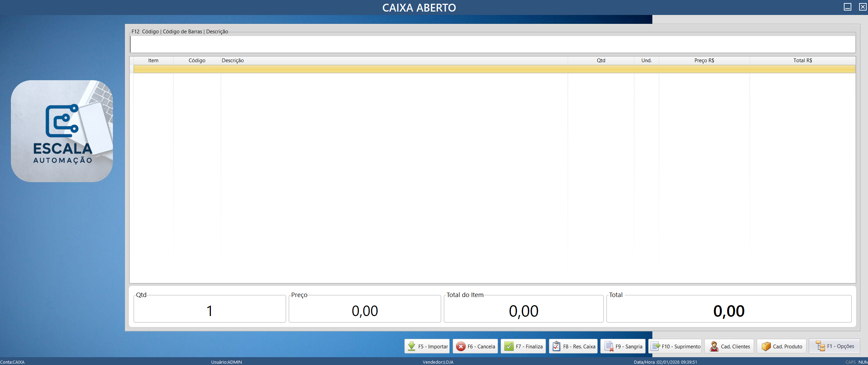Click the clipboard Res. Caixa icon
The height and width of the screenshot is (365, 868).
coord(556,346)
